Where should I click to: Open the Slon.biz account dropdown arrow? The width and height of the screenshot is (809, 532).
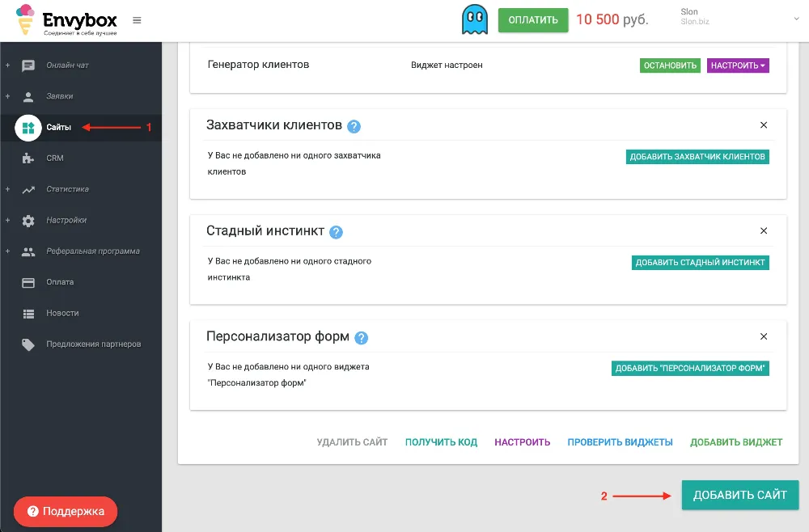796,19
